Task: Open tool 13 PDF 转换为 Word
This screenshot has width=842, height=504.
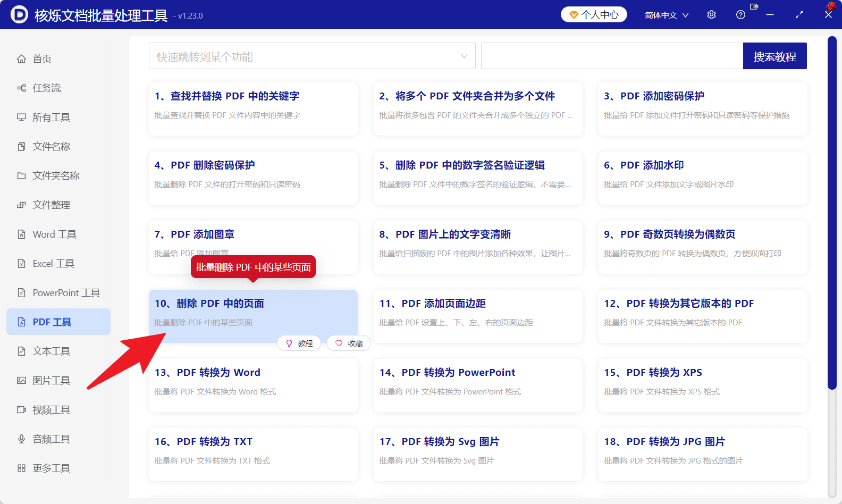Action: (x=253, y=385)
